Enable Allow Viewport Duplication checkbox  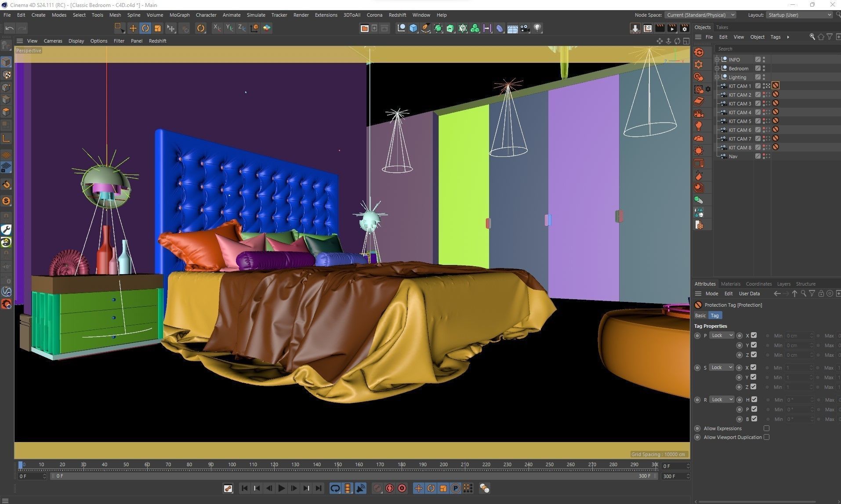(x=766, y=437)
